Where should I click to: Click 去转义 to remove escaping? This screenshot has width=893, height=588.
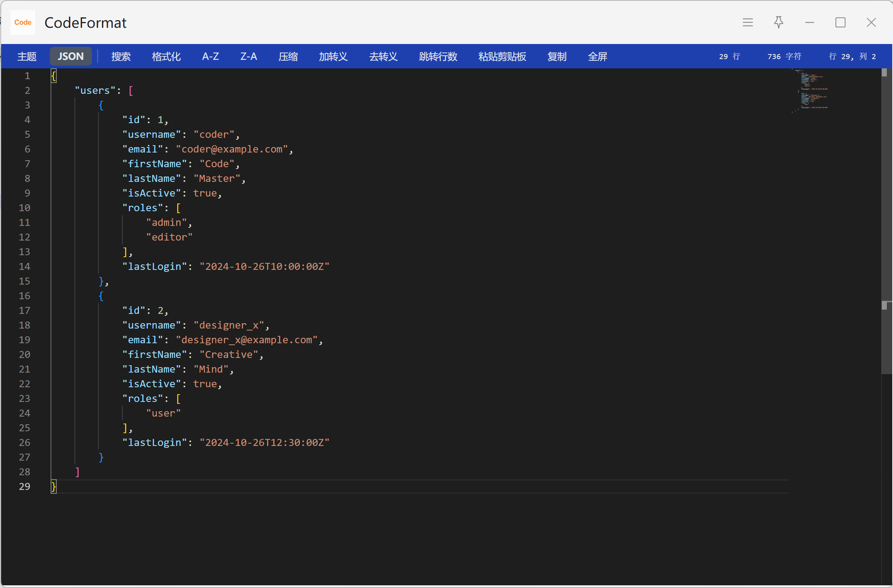tap(383, 56)
